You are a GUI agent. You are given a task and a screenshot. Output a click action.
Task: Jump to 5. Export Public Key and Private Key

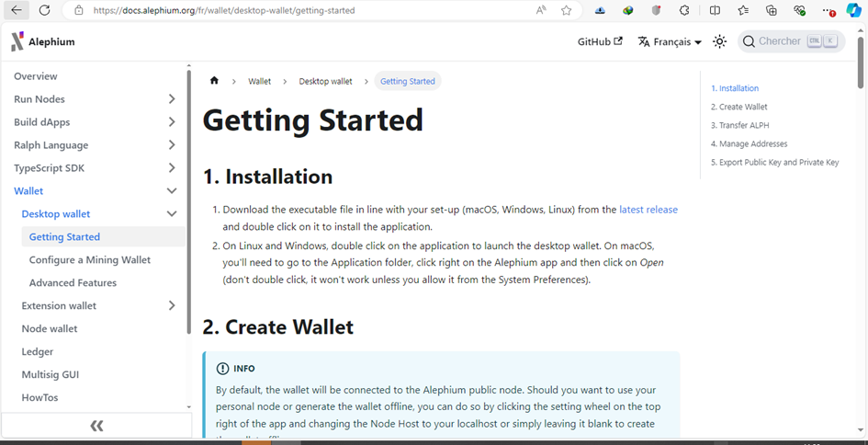(775, 163)
